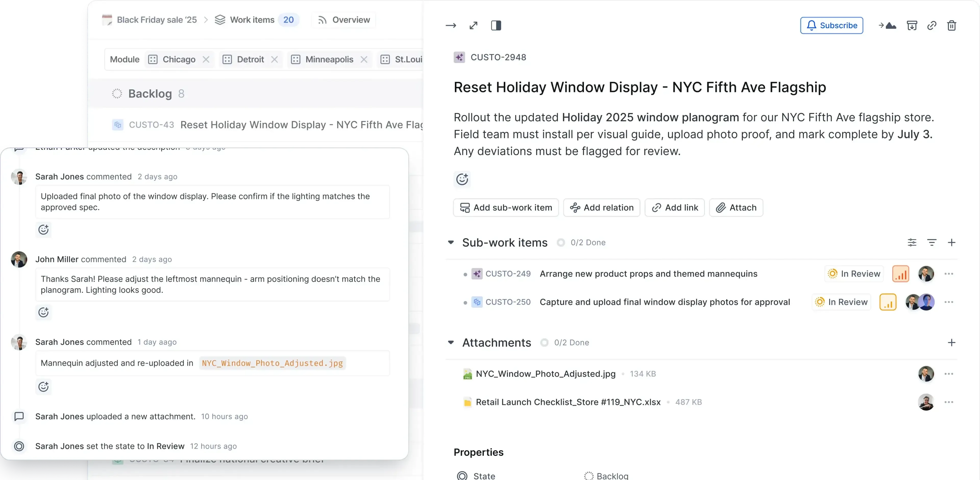980x480 pixels.
Task: Open the ellipsis menu for CUSTO-249
Action: pyautogui.click(x=949, y=274)
